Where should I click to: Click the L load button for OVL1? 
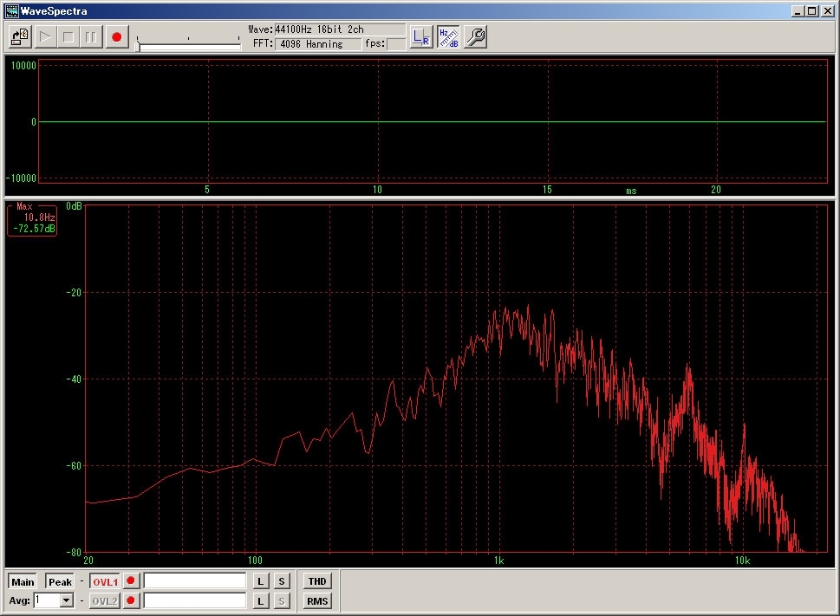click(261, 581)
